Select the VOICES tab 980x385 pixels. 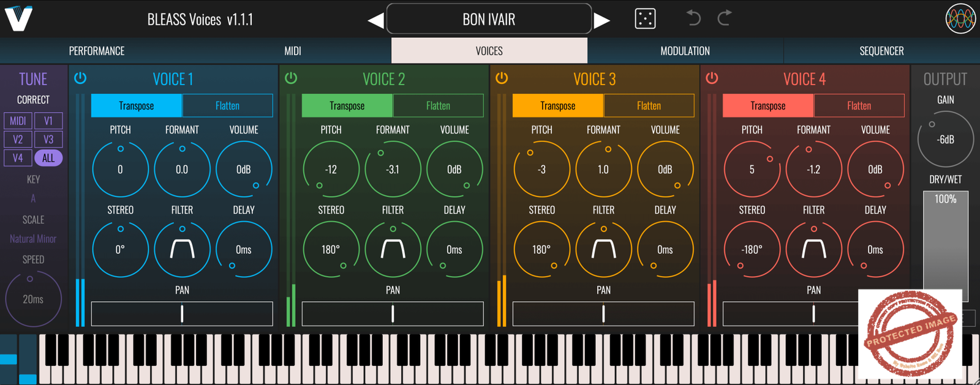point(489,51)
